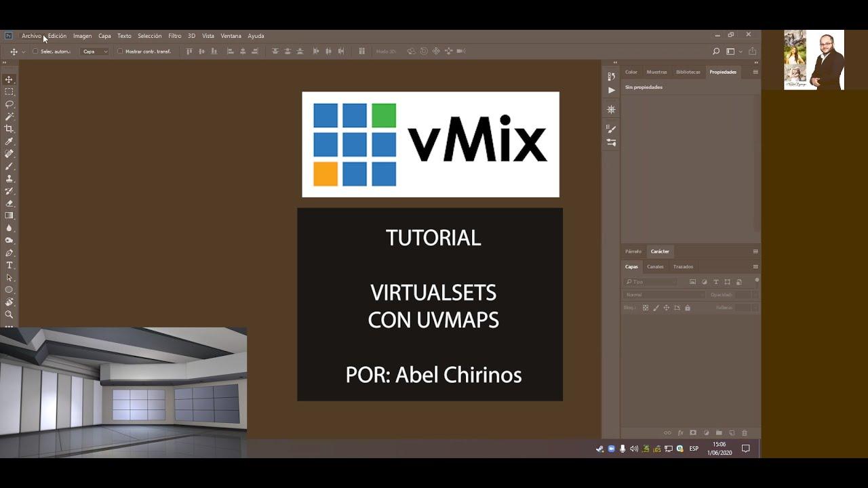Select the Ellipse shape tool
This screenshot has width=868, height=488.
[9, 289]
